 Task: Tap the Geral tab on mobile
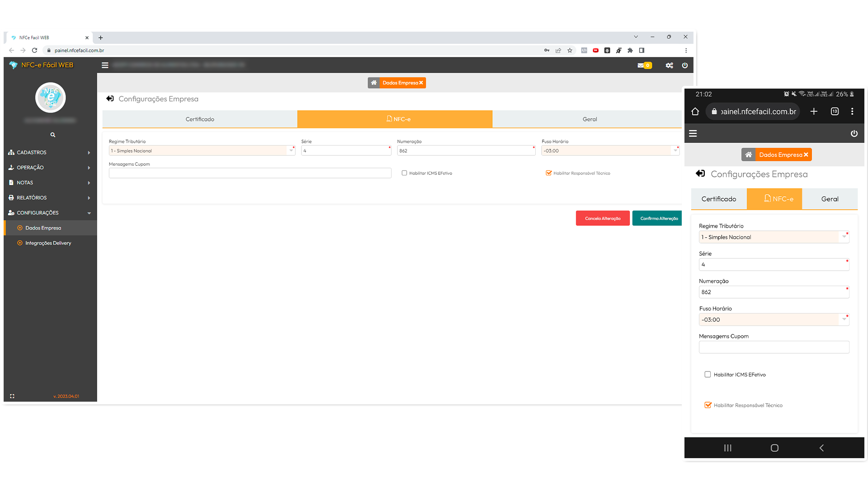pyautogui.click(x=830, y=199)
